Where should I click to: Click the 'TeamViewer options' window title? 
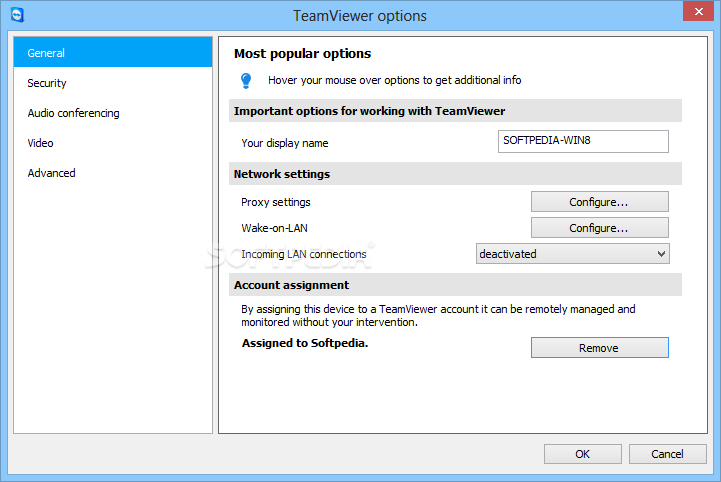(360, 16)
